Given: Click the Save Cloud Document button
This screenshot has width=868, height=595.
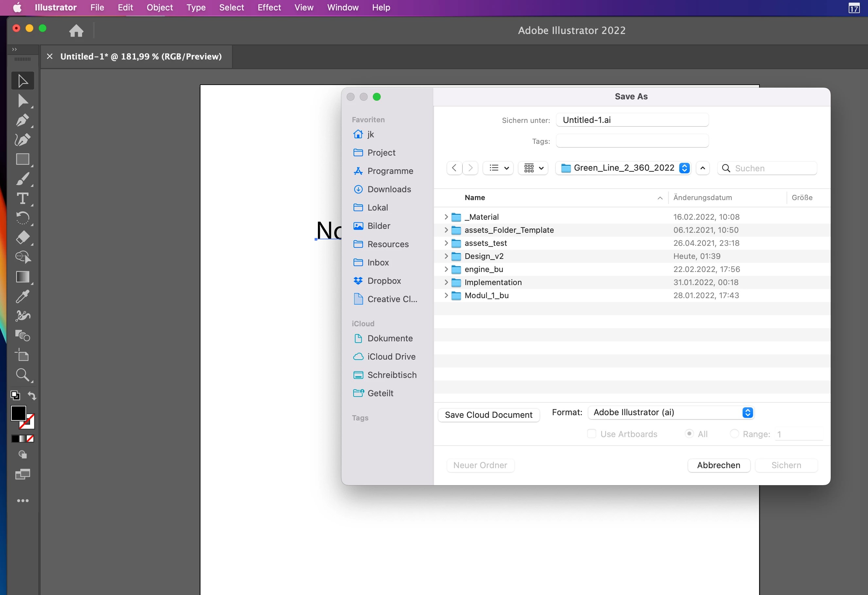Looking at the screenshot, I should click(489, 415).
